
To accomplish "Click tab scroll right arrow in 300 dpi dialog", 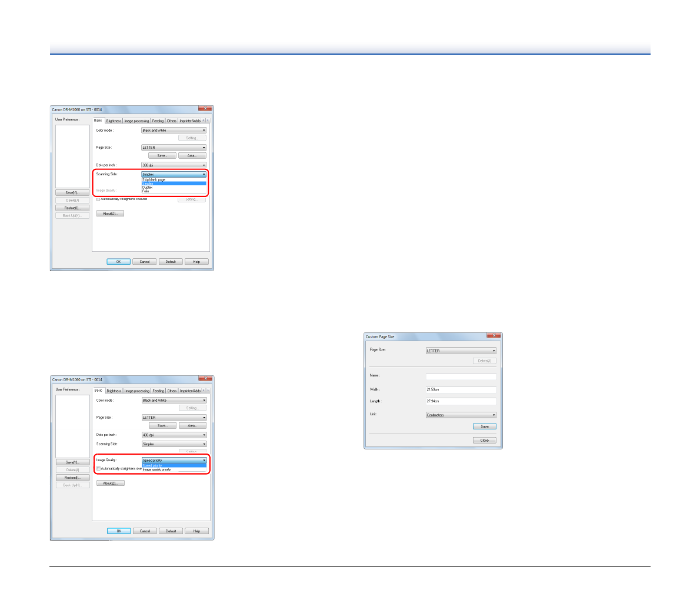I will tap(208, 121).
